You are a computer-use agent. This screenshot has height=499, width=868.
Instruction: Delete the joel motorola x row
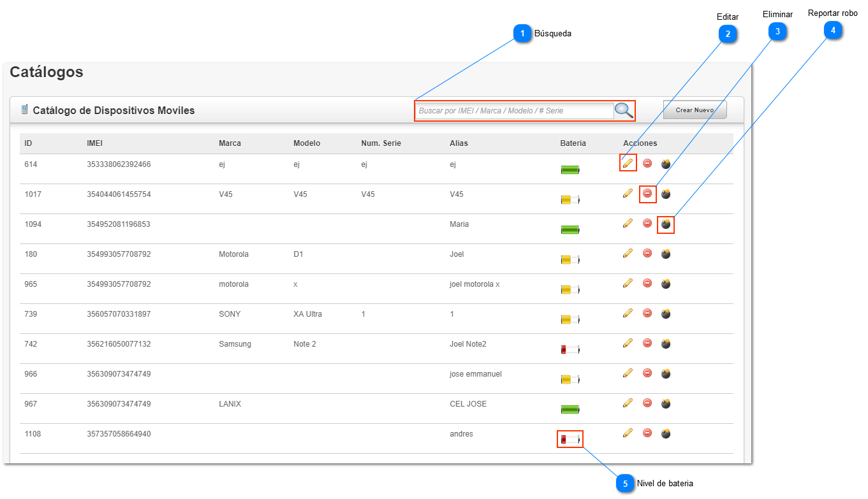pos(647,283)
